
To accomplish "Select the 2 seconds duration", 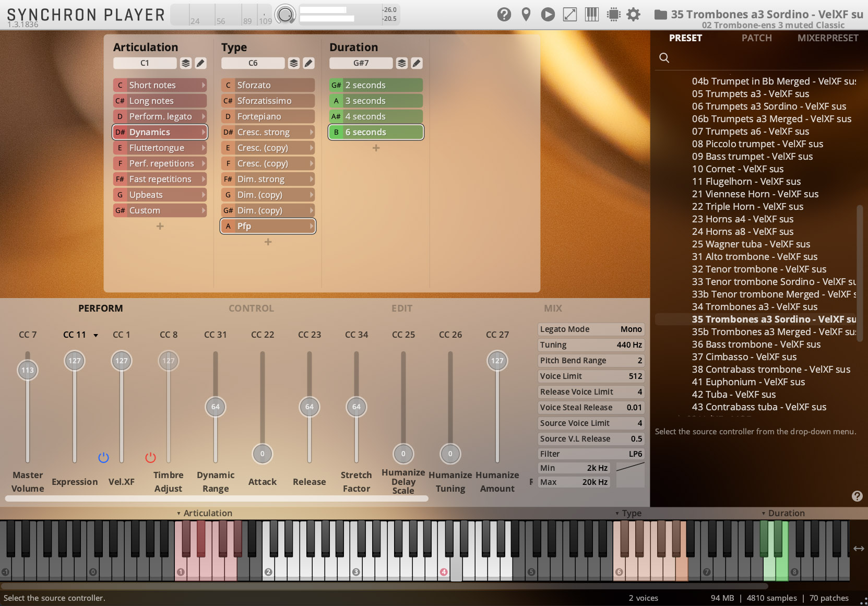I will pos(376,85).
